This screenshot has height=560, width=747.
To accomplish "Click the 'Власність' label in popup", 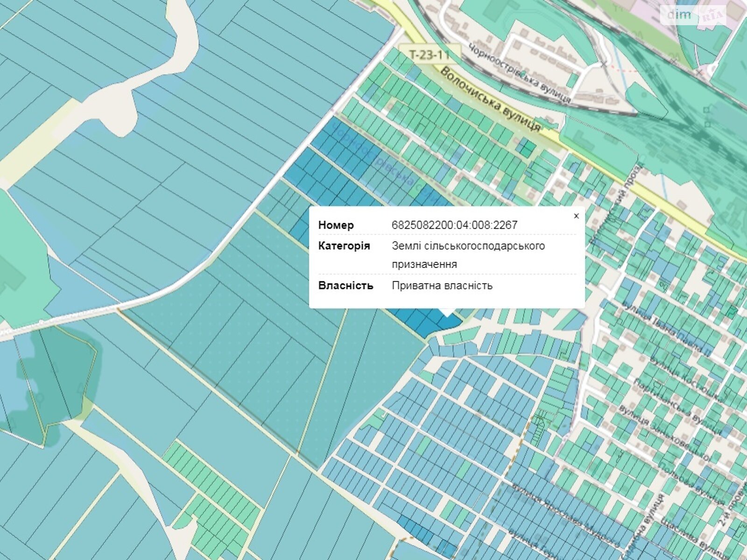I will (x=345, y=286).
